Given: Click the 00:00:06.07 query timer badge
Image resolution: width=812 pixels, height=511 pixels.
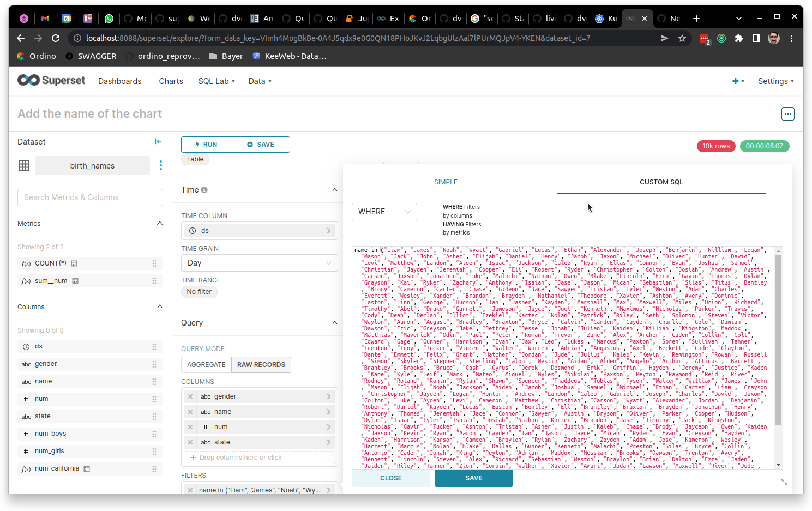Looking at the screenshot, I should 764,146.
